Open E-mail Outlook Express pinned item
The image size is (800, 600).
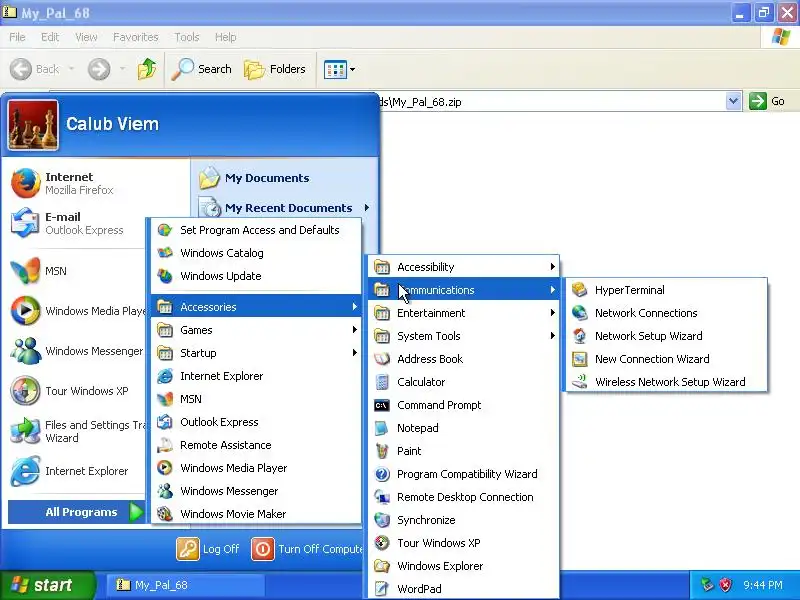77,223
